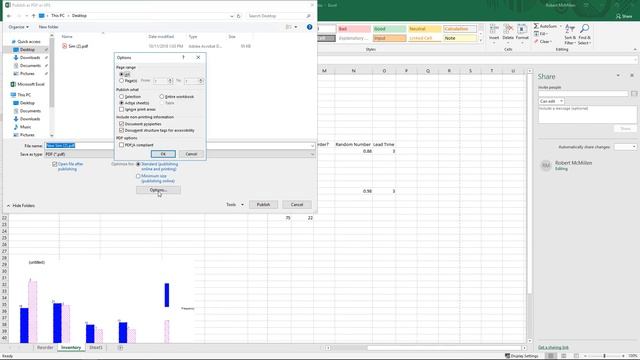Cancel the Publish as PDF dialog
640x360 pixels.
297,204
